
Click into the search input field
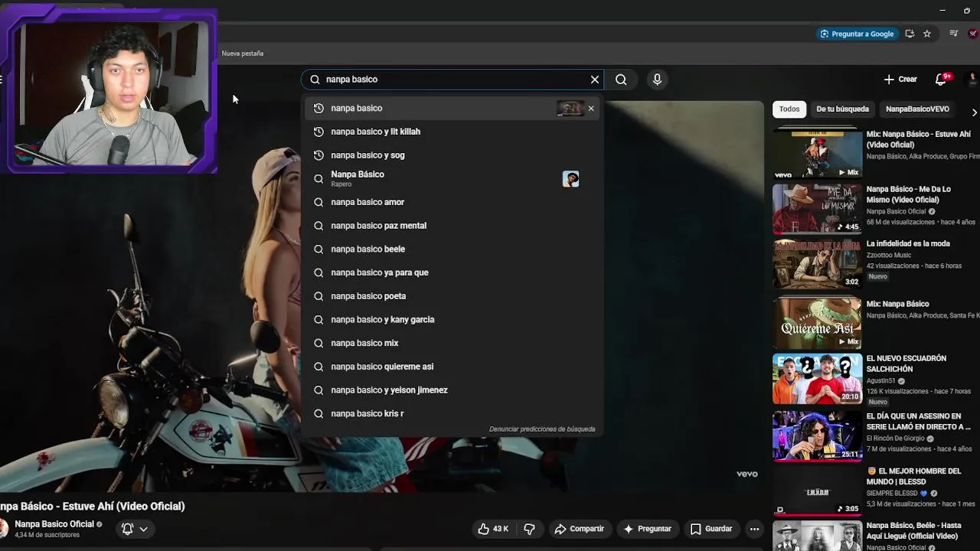point(452,79)
